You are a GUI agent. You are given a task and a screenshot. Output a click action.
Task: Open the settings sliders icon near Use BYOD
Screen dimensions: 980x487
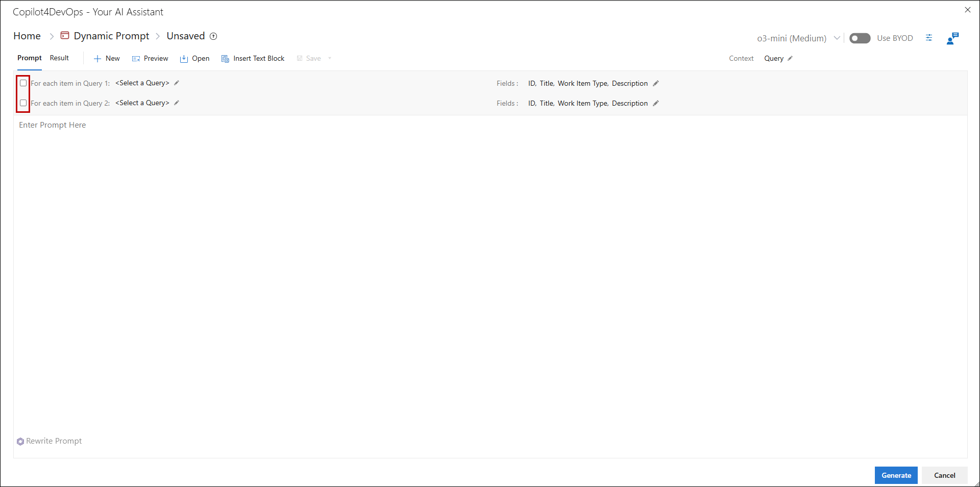929,38
